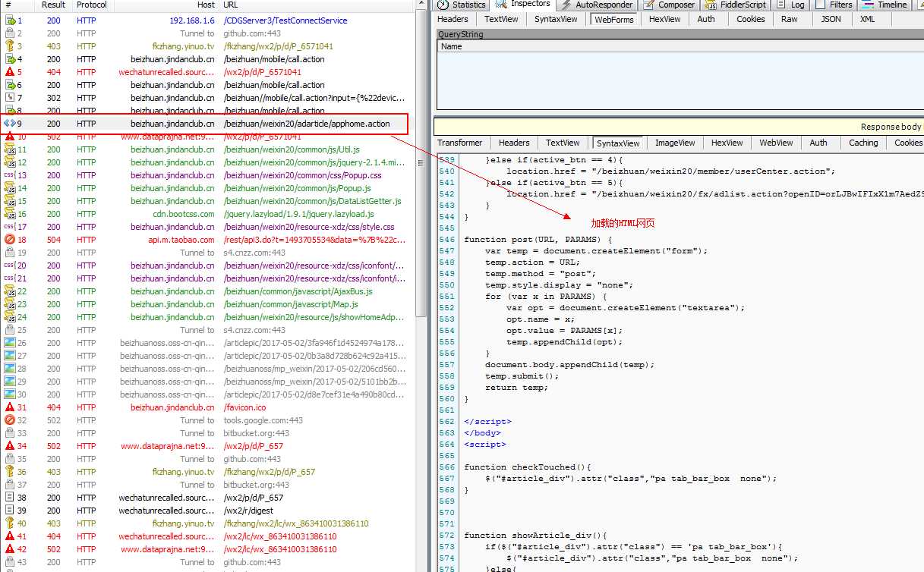924x572 pixels.
Task: Open the Log tab
Action: (791, 5)
